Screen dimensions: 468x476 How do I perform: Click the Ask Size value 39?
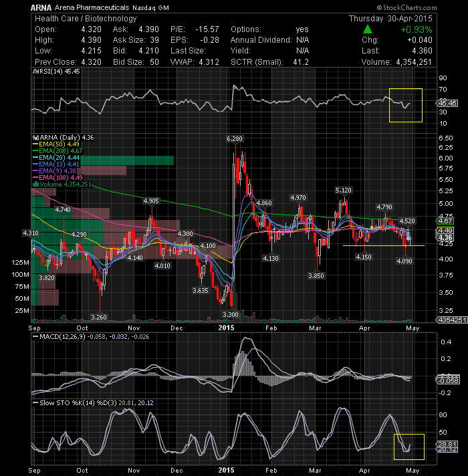[x=154, y=40]
